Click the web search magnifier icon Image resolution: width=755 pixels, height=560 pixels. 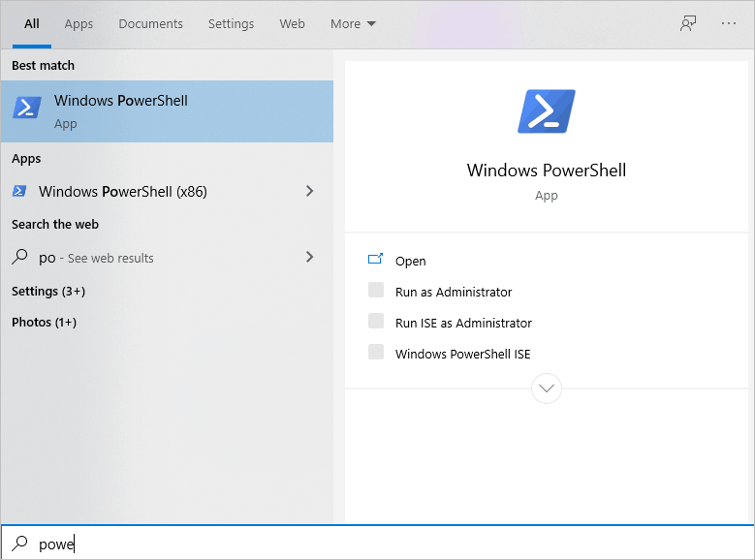click(19, 257)
